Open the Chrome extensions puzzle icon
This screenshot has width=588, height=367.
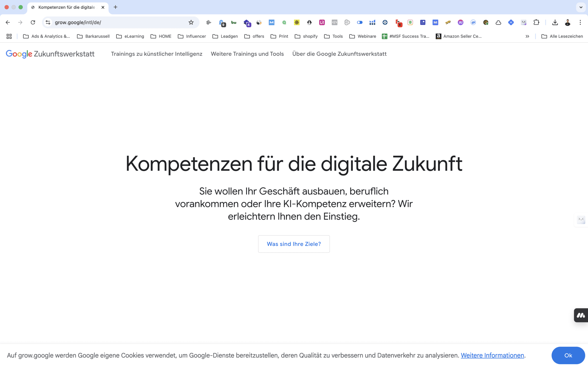536,22
